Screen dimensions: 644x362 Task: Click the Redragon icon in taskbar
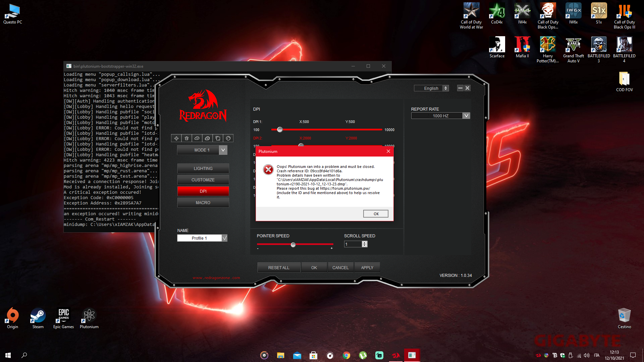[396, 355]
